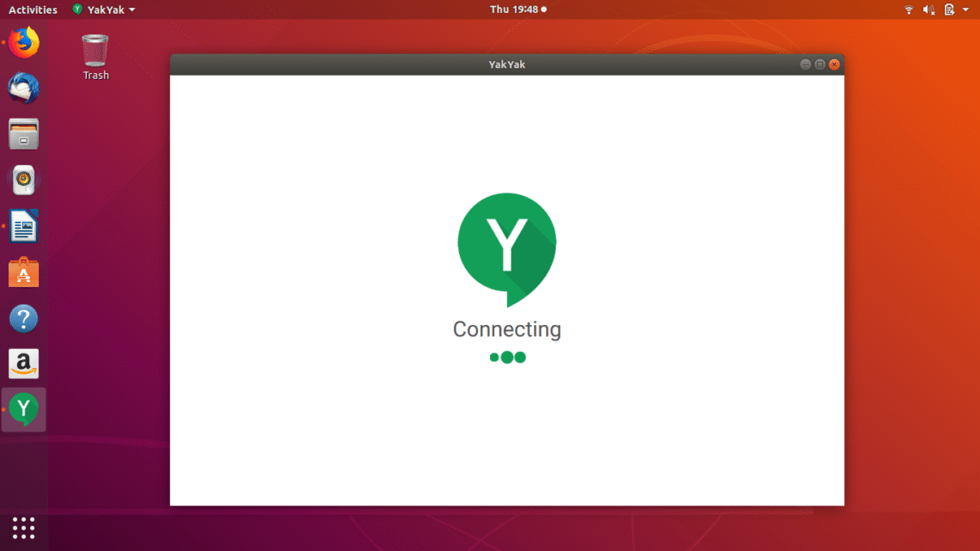
Task: Launch Rhythmbox music player
Action: [24, 181]
